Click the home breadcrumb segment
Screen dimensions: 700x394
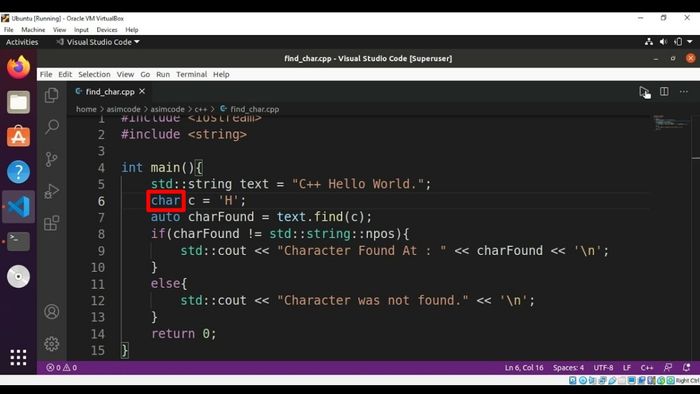[x=86, y=109]
